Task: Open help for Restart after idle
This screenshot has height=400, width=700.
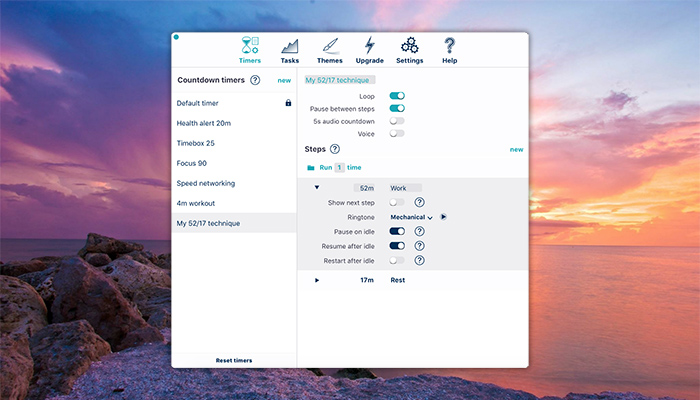Action: click(x=419, y=260)
